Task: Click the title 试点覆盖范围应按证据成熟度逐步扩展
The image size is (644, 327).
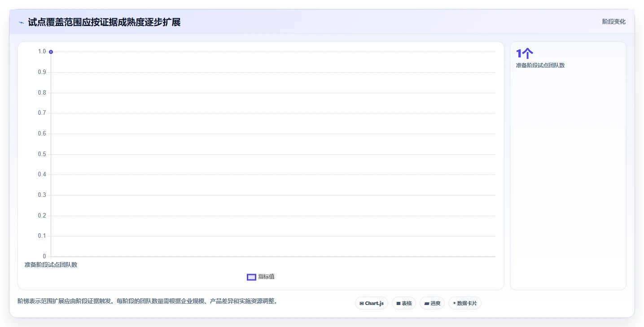Action: 104,22
